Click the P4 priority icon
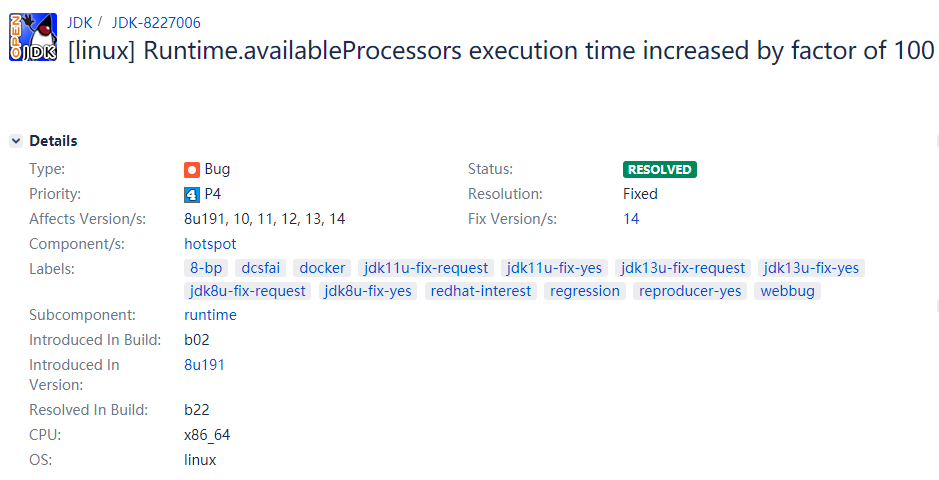The image size is (939, 480). 192,195
